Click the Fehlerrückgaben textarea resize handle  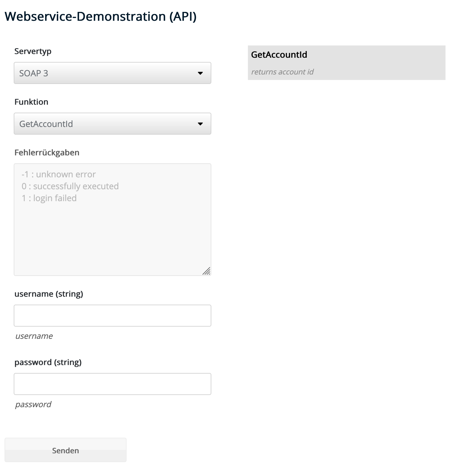coord(207,271)
